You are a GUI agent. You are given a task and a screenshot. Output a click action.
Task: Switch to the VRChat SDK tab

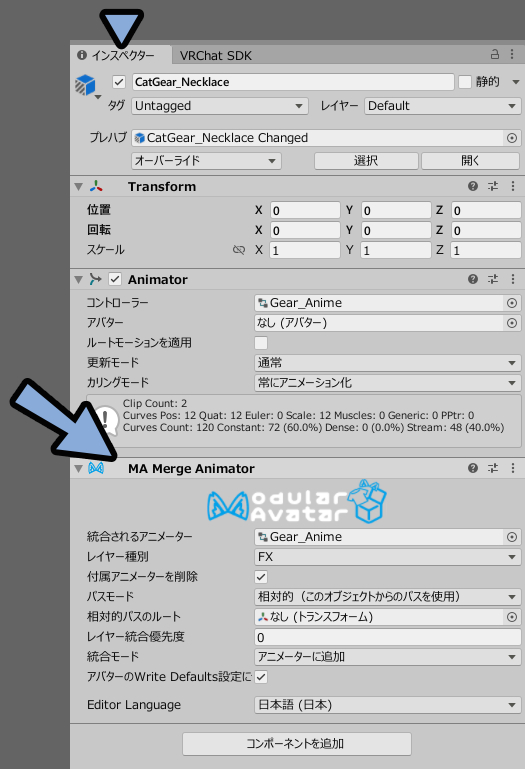[x=215, y=55]
